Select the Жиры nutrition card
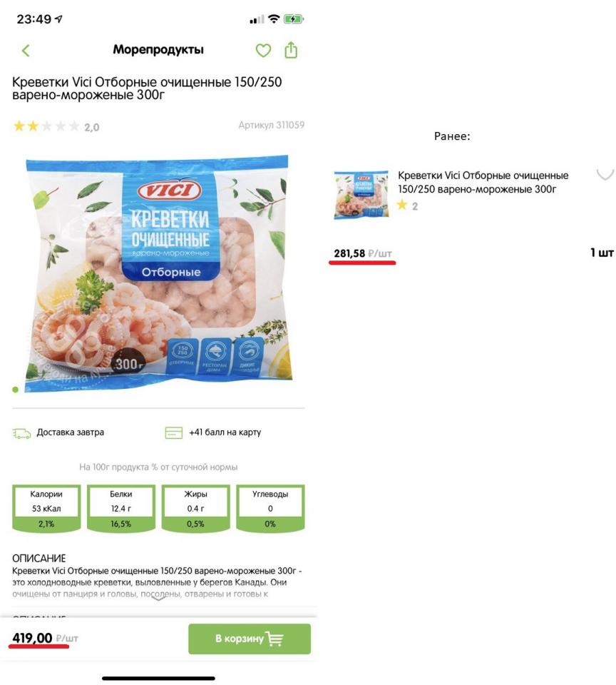 click(x=195, y=508)
